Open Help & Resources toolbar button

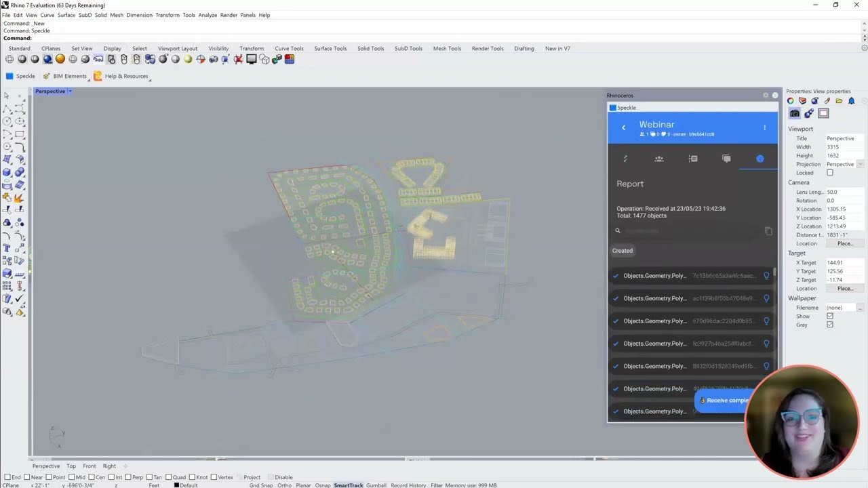121,76
